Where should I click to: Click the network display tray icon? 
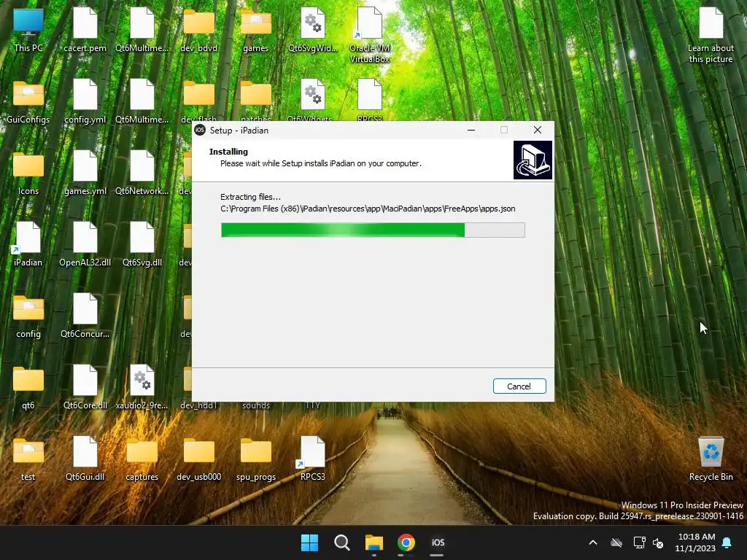pyautogui.click(x=639, y=542)
